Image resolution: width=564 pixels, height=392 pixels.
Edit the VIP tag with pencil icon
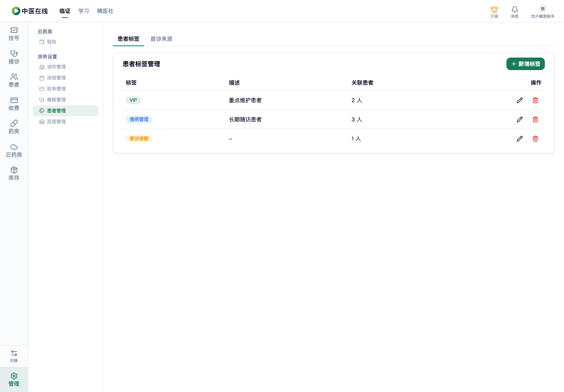[520, 100]
